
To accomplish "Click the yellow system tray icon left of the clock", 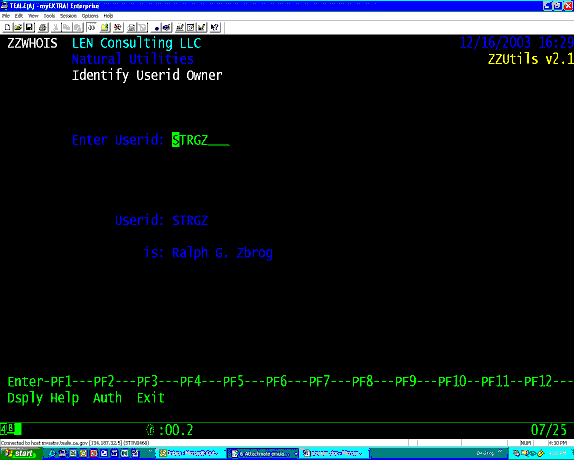I will click(540, 454).
